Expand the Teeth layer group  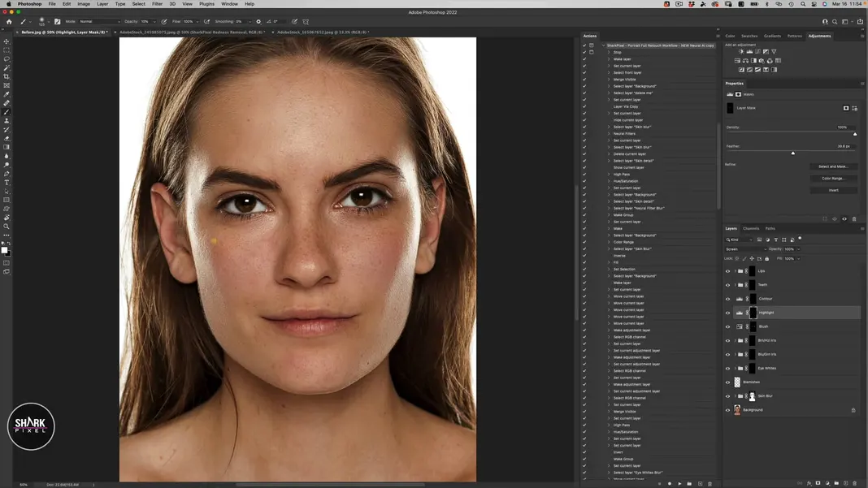click(x=735, y=285)
